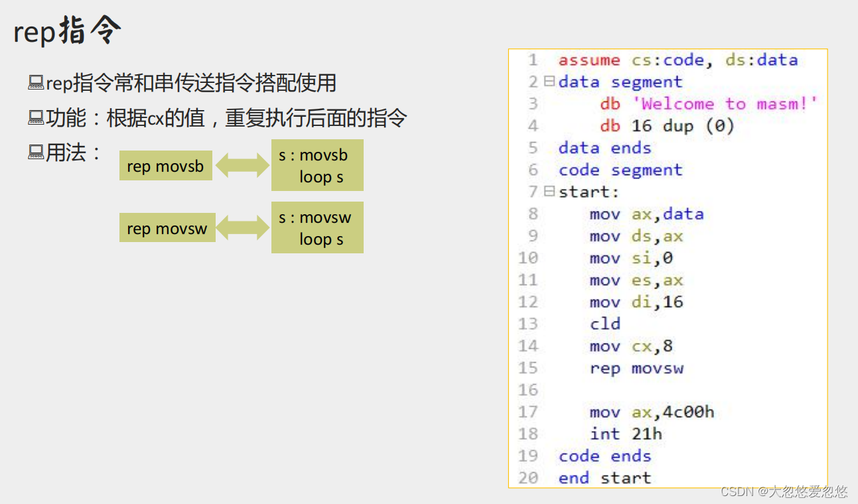This screenshot has height=504, width=858.
Task: Click the bullet '功能：根据cx的值，重复执行后面的指令'
Action: pos(226,118)
